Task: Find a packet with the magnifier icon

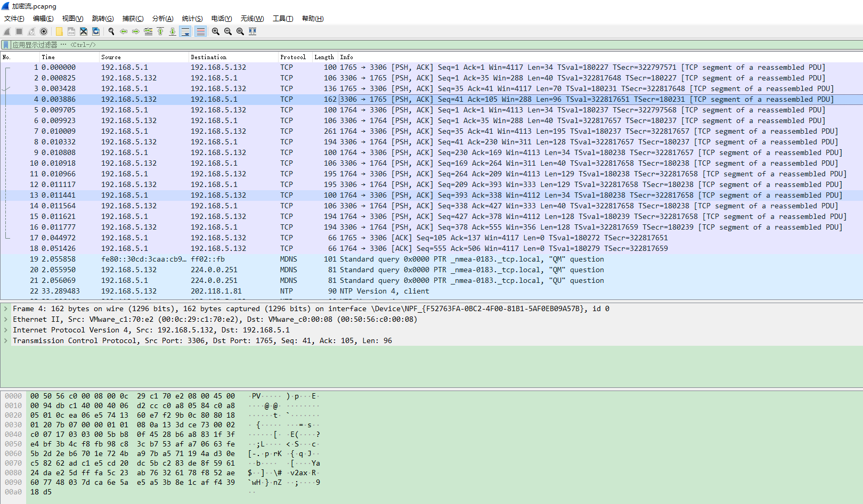Action: [111, 31]
